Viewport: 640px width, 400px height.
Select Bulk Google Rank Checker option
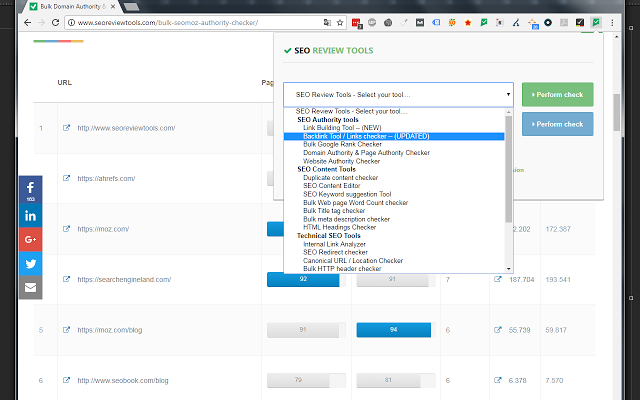tap(394, 144)
